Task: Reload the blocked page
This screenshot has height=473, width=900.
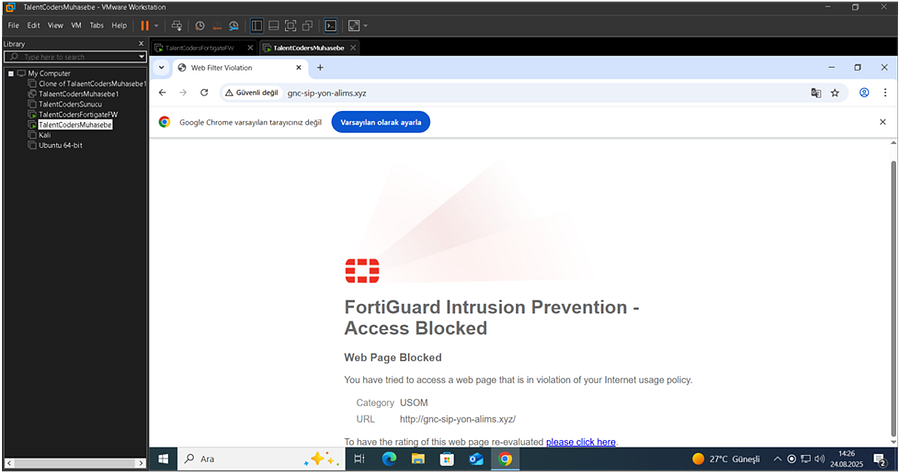Action: (x=204, y=92)
